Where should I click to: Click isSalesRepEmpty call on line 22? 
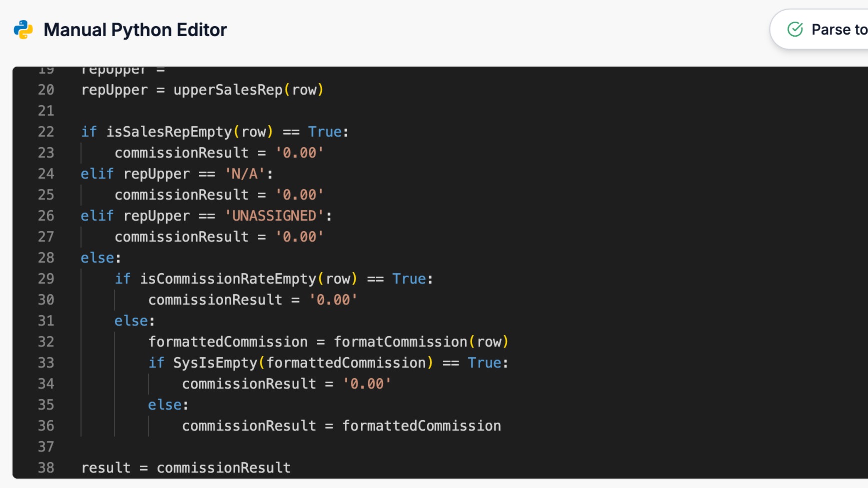click(169, 132)
